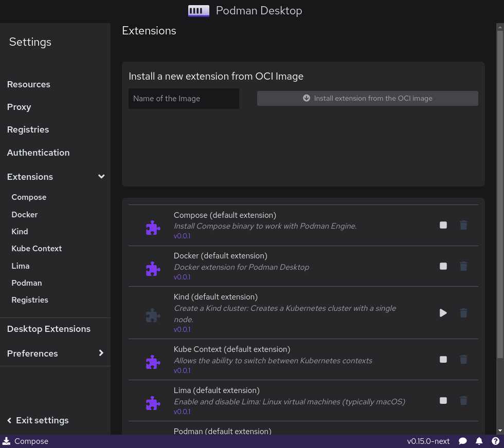Image resolution: width=504 pixels, height=448 pixels.
Task: Open the Registries settings page
Action: click(x=28, y=129)
